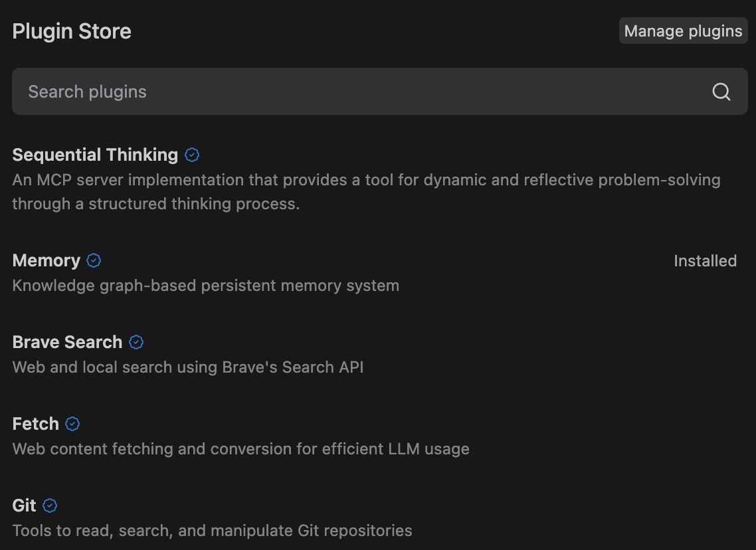756x550 pixels.
Task: Focus the Search plugins input field
Action: (359, 92)
